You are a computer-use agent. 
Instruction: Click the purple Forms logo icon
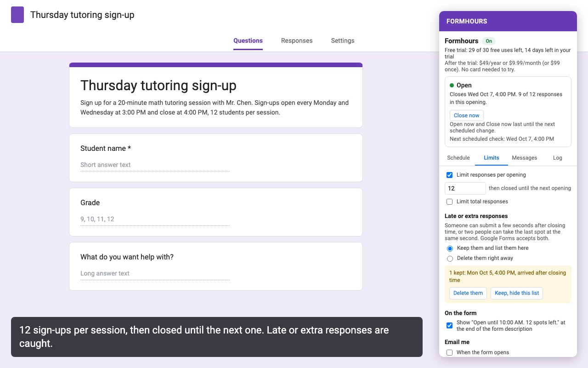pyautogui.click(x=17, y=15)
